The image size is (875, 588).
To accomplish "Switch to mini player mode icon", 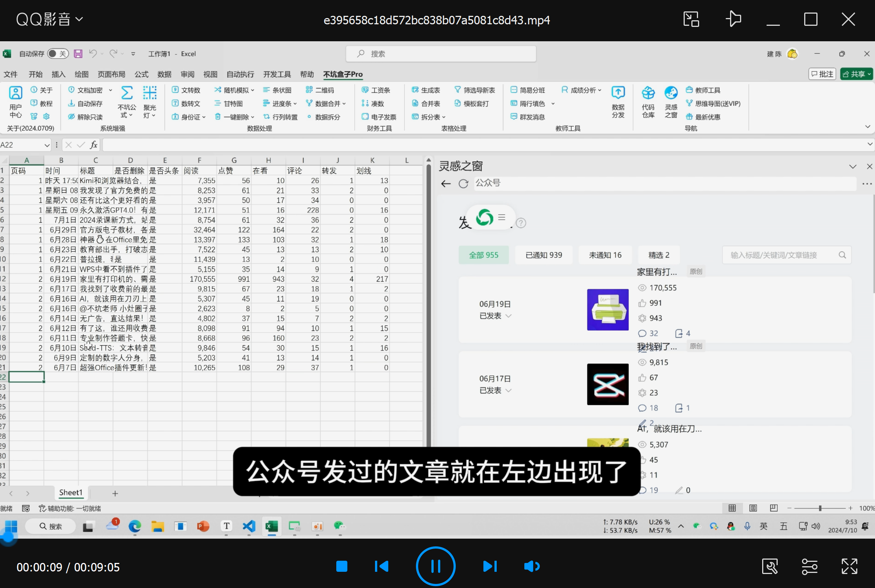I will [691, 19].
